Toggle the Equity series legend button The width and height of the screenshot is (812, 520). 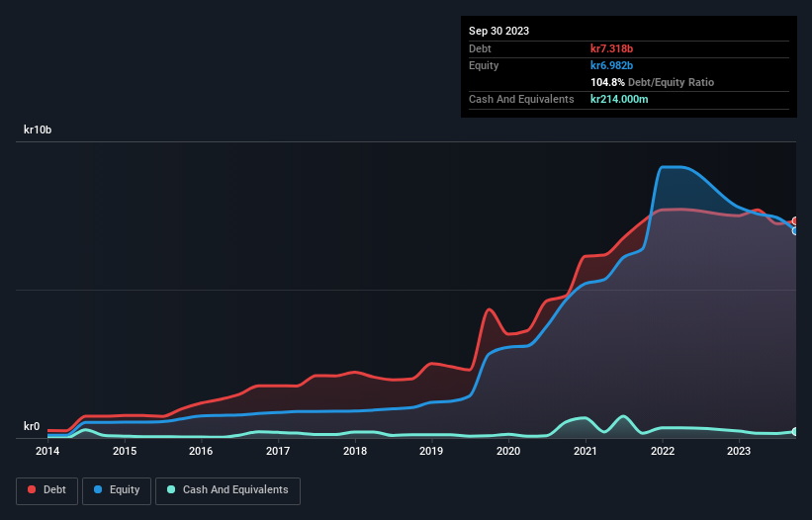[117, 490]
